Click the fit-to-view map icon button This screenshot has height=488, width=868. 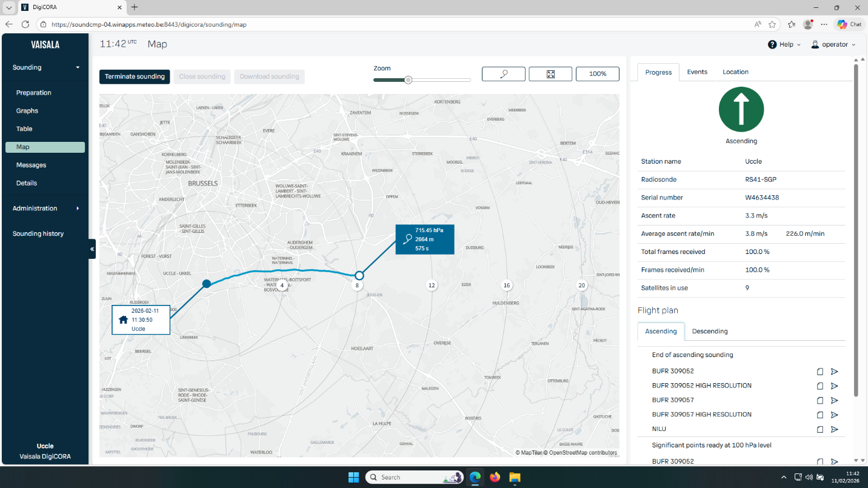(x=550, y=74)
